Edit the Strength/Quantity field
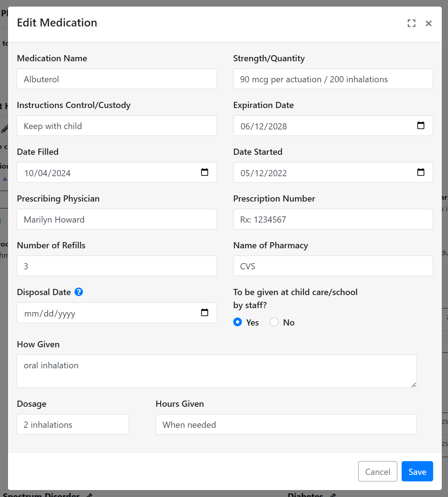Screen dimensions: 448x497 [333, 79]
